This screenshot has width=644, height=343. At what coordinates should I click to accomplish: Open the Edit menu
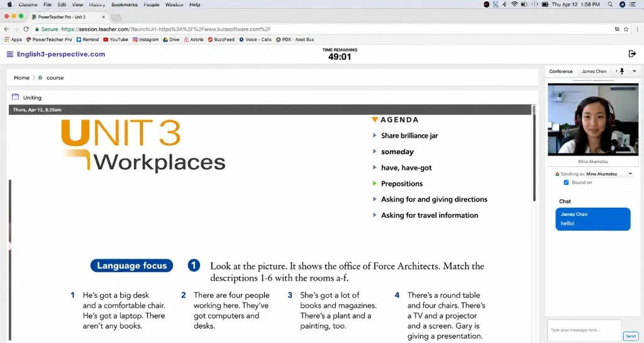click(x=62, y=4)
